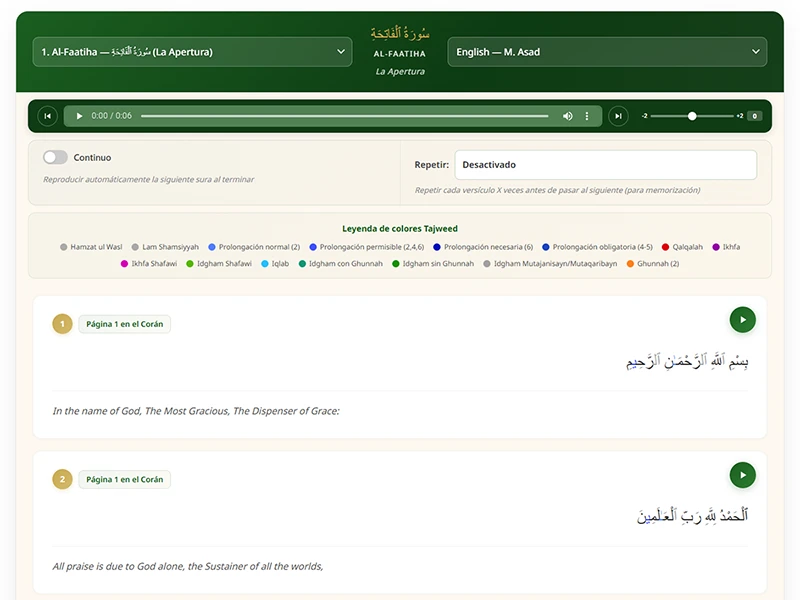Open the surah selector showing Al-Faatiha
The height and width of the screenshot is (600, 800).
point(192,52)
